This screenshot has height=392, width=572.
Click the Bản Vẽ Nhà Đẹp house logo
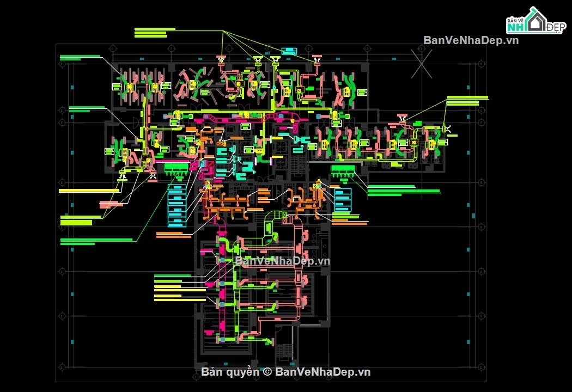coord(536,21)
